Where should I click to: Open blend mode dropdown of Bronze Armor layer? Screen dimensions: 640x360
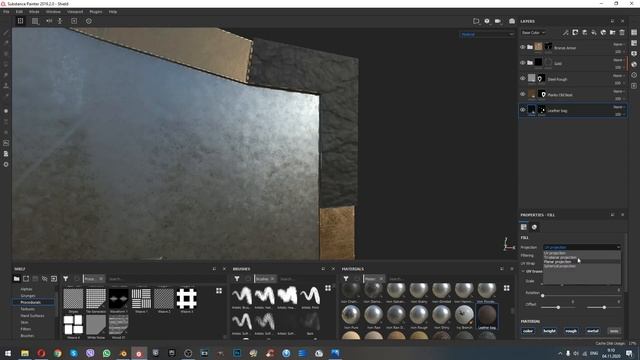point(618,44)
